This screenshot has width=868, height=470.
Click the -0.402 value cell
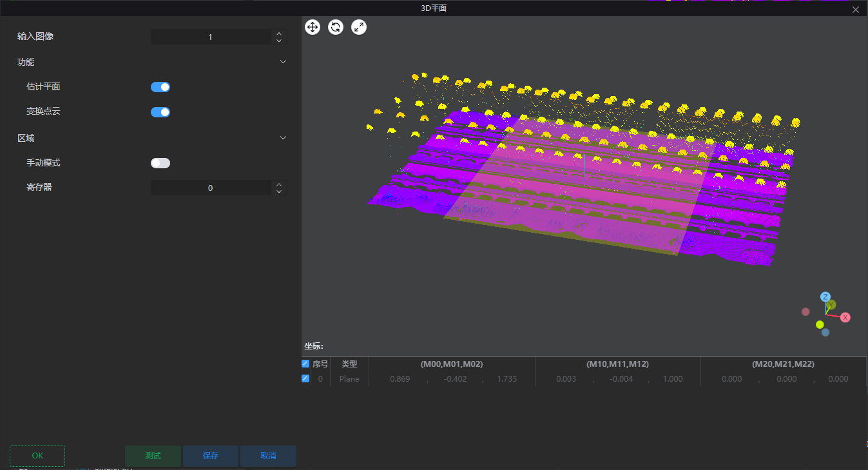[455, 379]
